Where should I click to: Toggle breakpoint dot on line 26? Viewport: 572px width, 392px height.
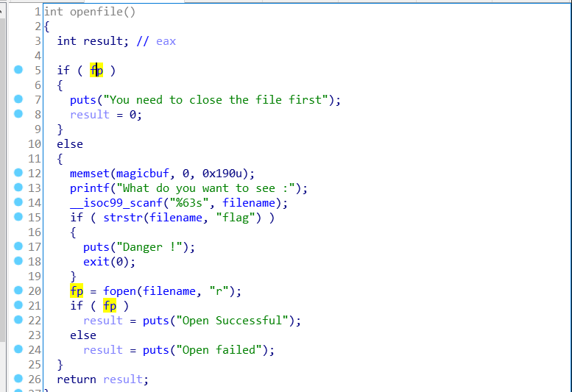tap(18, 379)
